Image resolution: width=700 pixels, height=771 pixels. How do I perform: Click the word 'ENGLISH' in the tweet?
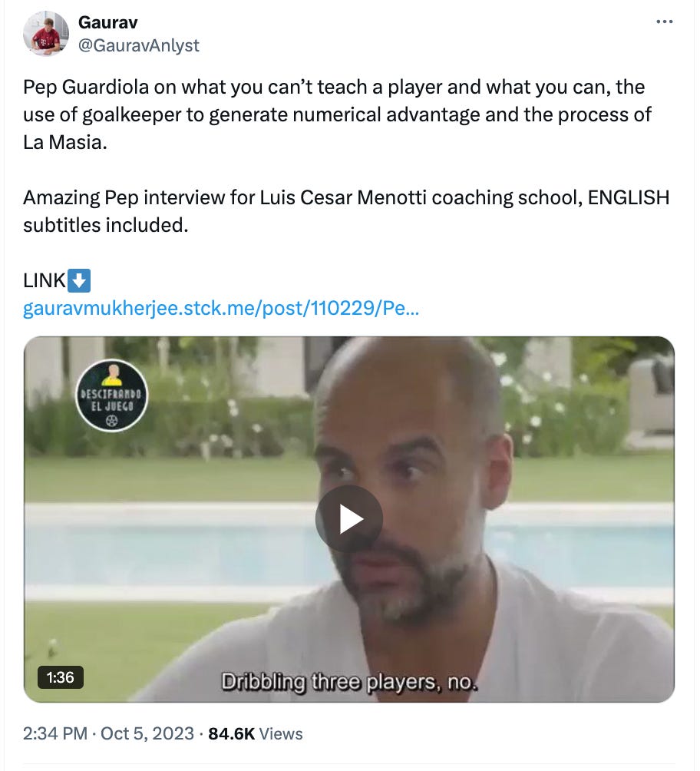click(x=629, y=197)
